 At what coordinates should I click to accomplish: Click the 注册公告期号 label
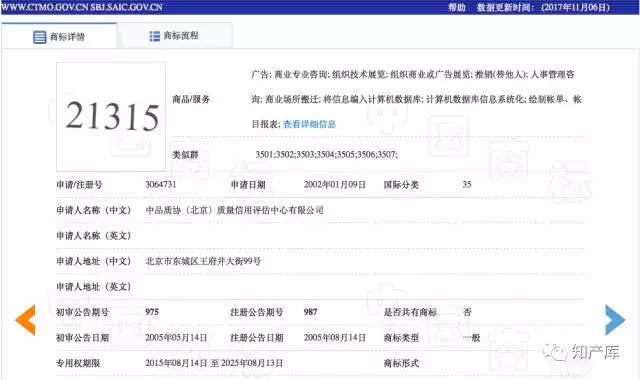[257, 312]
